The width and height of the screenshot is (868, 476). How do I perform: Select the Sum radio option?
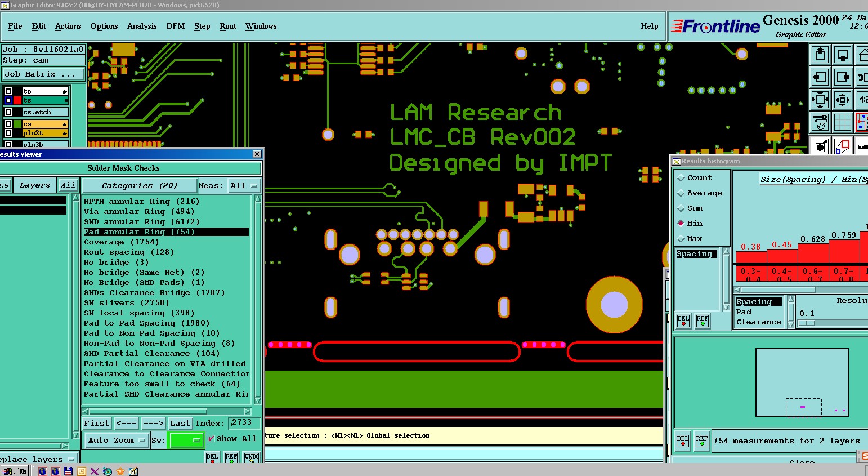click(x=690, y=208)
